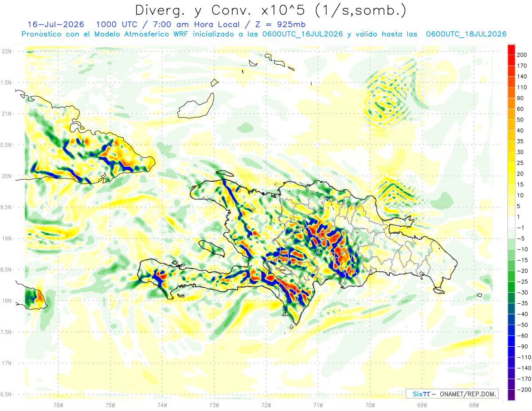Viewport: 532px width, 411px height.
Task: Click the '1.5N' latitude label
Action: pos(6,82)
